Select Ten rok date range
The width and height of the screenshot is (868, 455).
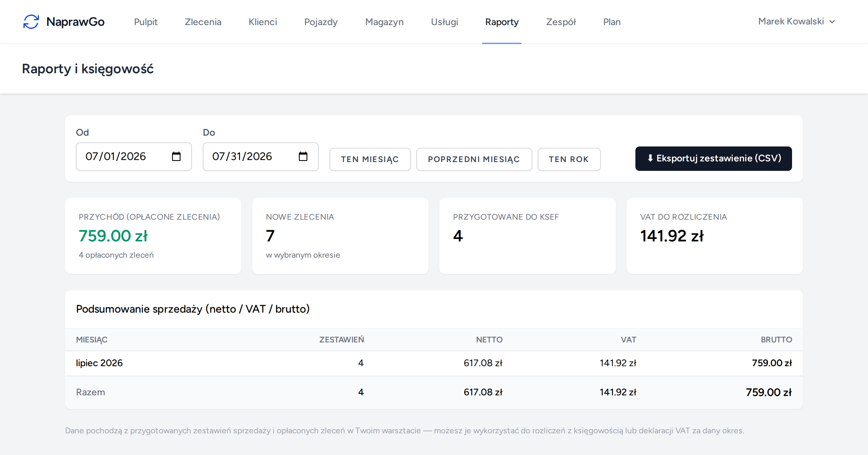[569, 159]
